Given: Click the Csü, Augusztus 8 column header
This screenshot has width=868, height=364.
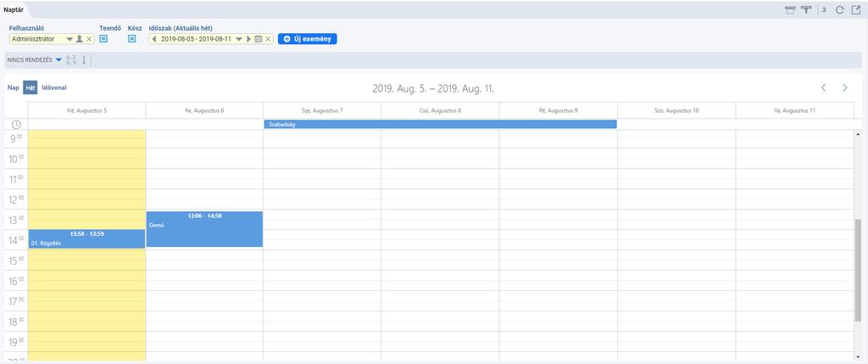Looking at the screenshot, I should (x=440, y=110).
